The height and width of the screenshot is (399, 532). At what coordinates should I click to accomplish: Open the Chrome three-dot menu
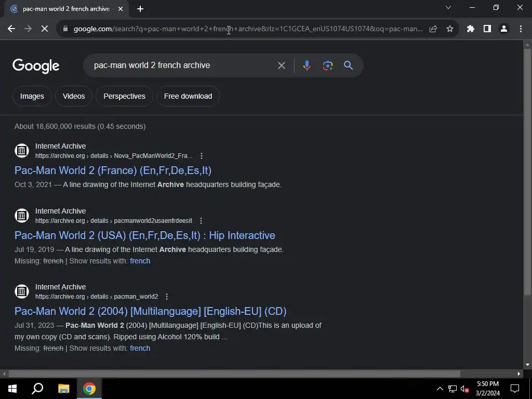coord(521,29)
